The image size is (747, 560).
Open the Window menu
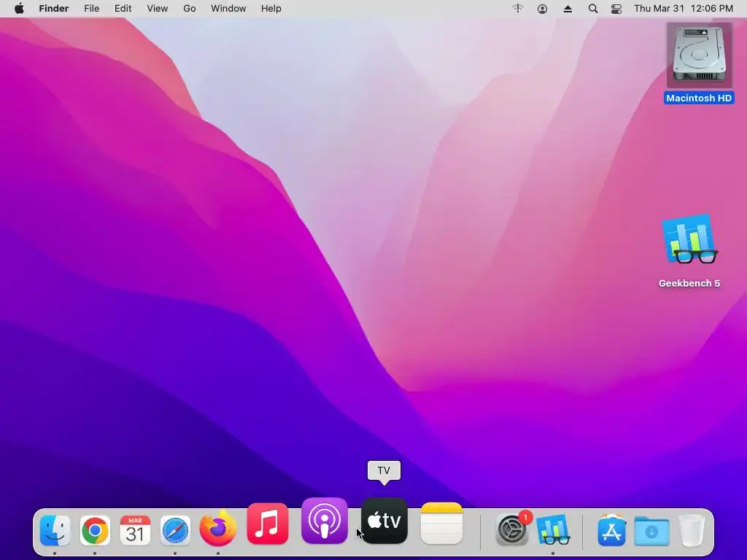pyautogui.click(x=228, y=9)
